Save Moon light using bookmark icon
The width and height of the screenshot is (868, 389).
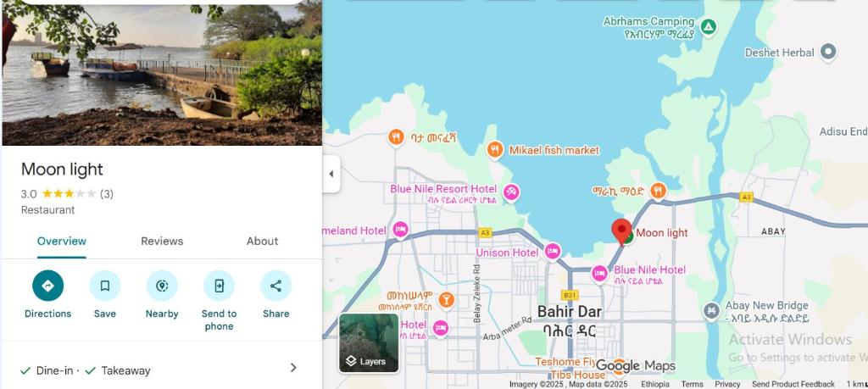[104, 286]
